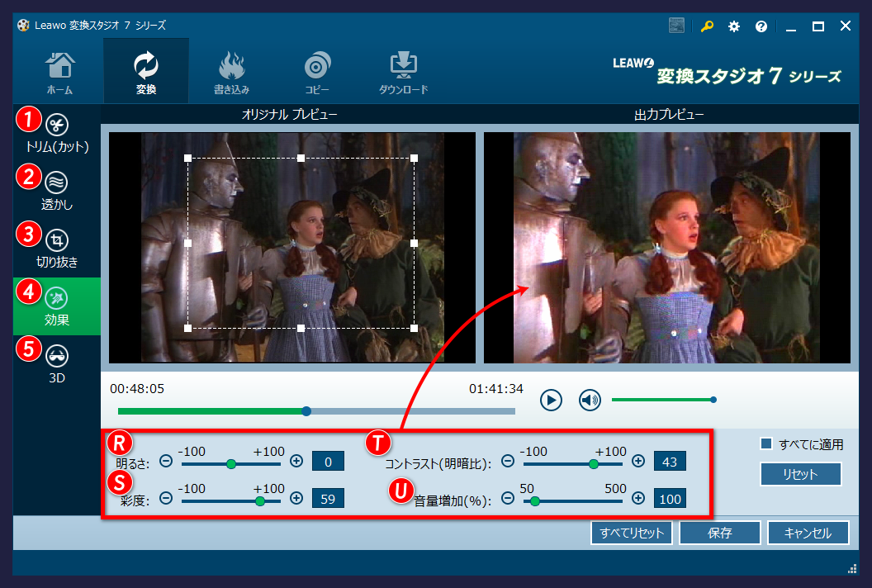This screenshot has height=588, width=872.
Task: Open the Crop (切り抜き) tool
Action: click(x=56, y=240)
